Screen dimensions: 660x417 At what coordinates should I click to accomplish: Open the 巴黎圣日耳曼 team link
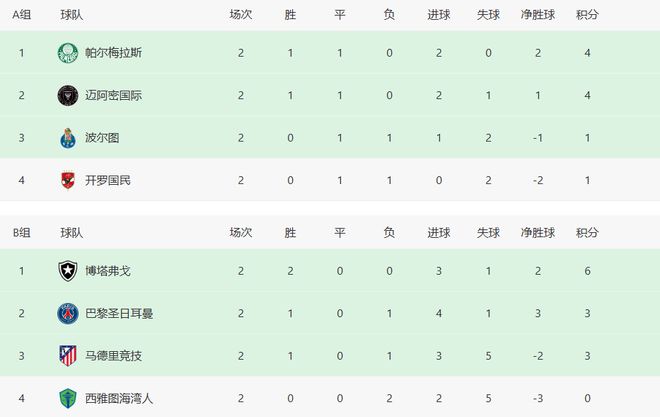119,313
